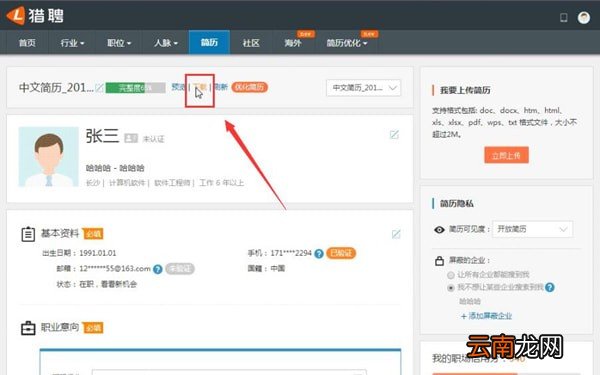The image size is (600, 375).
Task: Click the 立即上传 button
Action: point(506,155)
